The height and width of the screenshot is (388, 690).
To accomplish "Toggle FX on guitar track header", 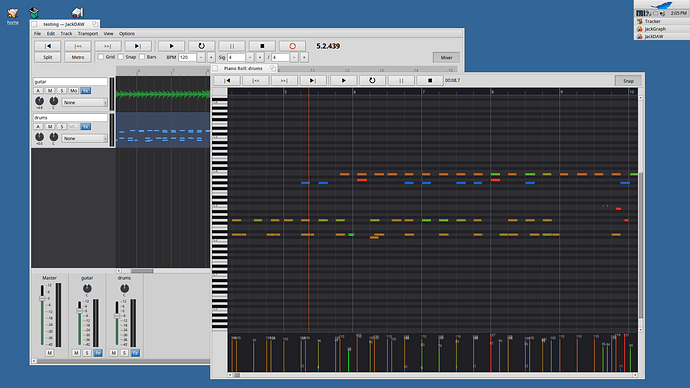I will [85, 91].
